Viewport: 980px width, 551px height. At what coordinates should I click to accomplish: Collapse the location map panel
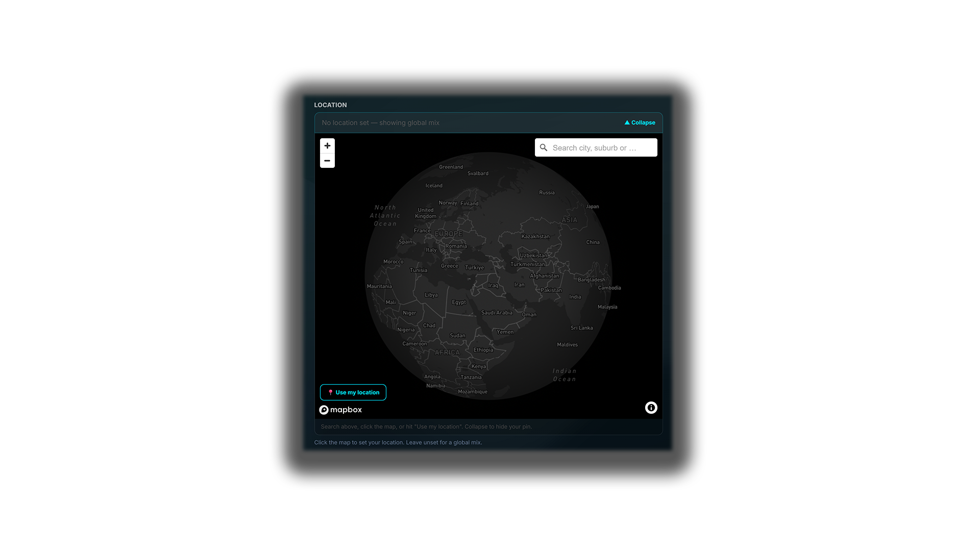point(640,122)
